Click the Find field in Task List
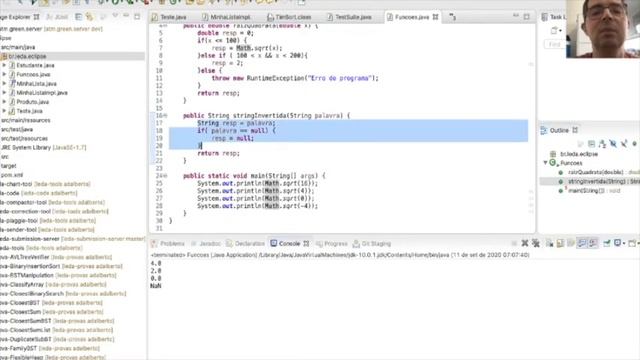Screen dimensions: 640x360 tap(555, 44)
